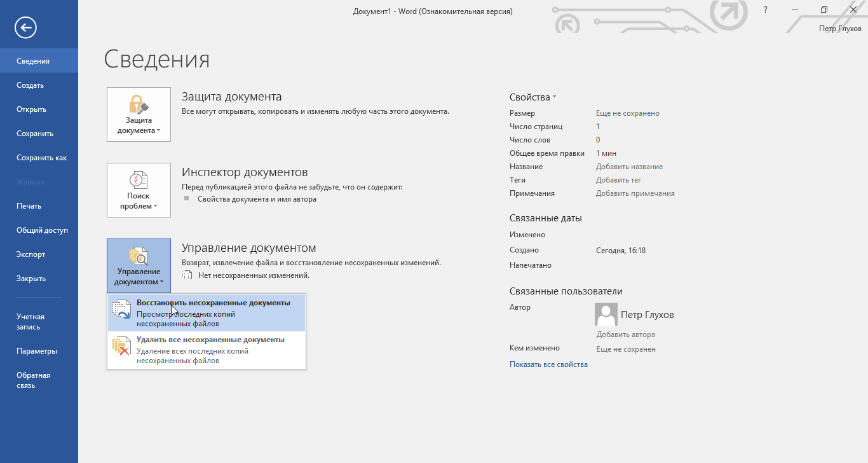Click Добавить автора field

625,335
